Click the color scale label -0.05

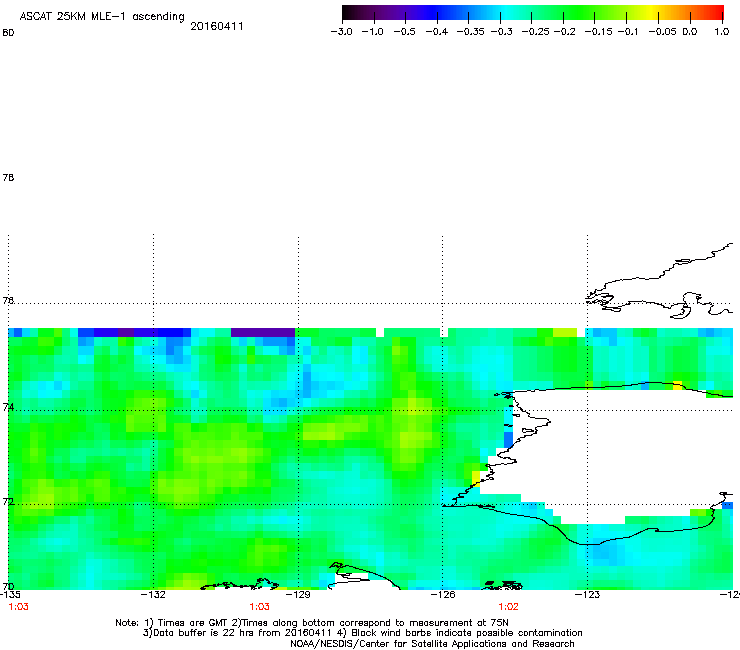[663, 32]
